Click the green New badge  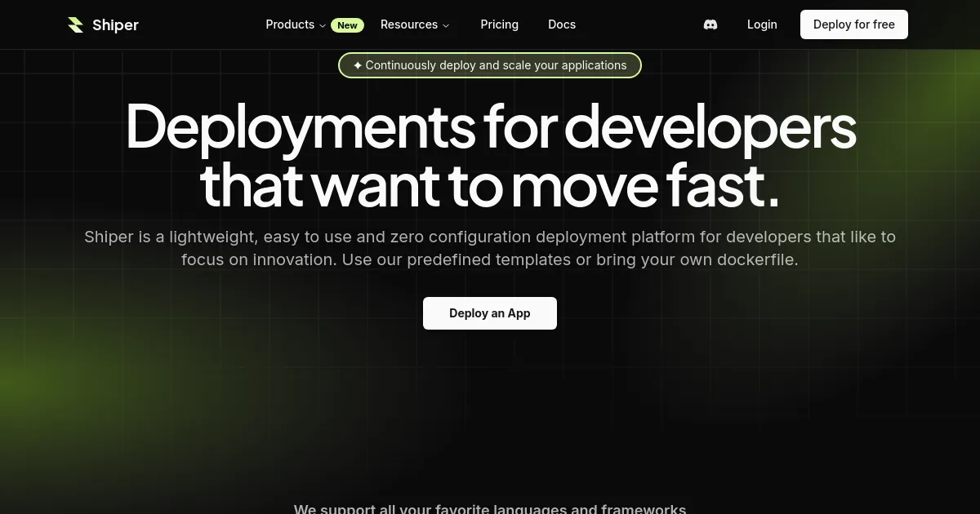coord(347,25)
